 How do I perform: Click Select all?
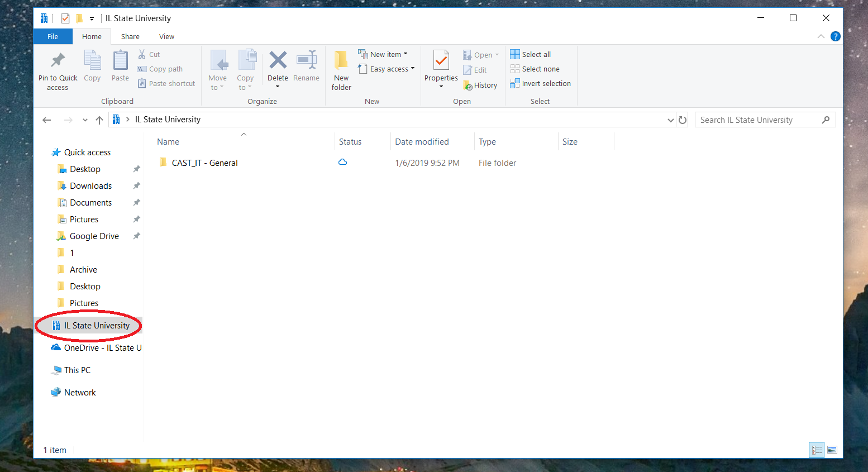tap(531, 54)
